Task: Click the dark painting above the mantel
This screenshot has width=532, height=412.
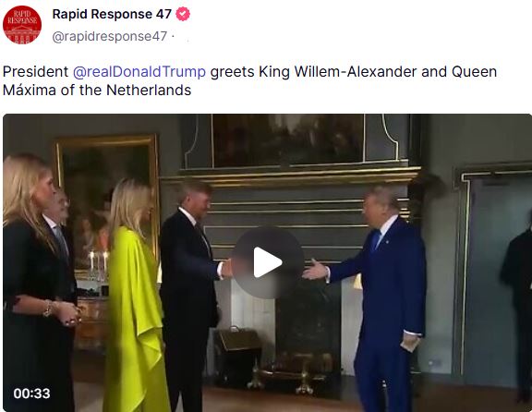Action: pyautogui.click(x=288, y=140)
